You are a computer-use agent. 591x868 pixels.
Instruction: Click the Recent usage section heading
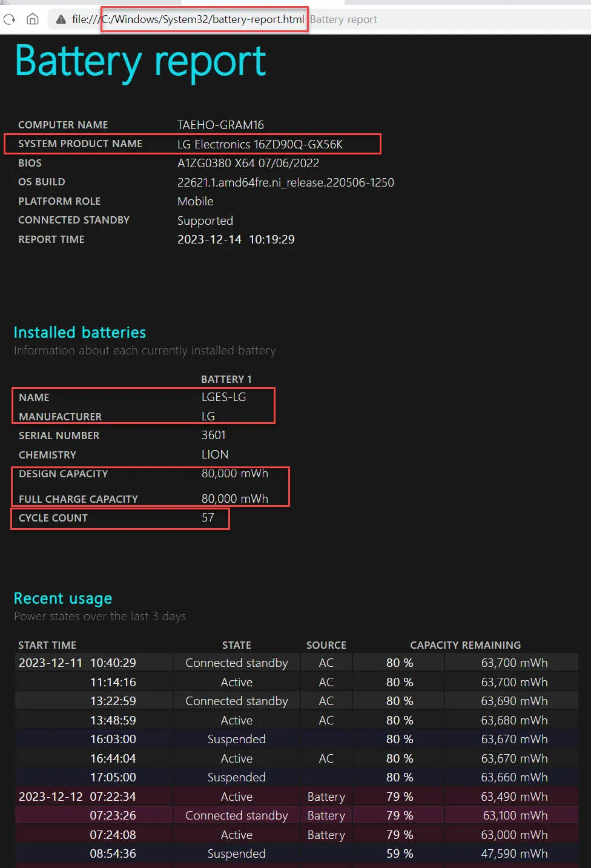(x=62, y=598)
